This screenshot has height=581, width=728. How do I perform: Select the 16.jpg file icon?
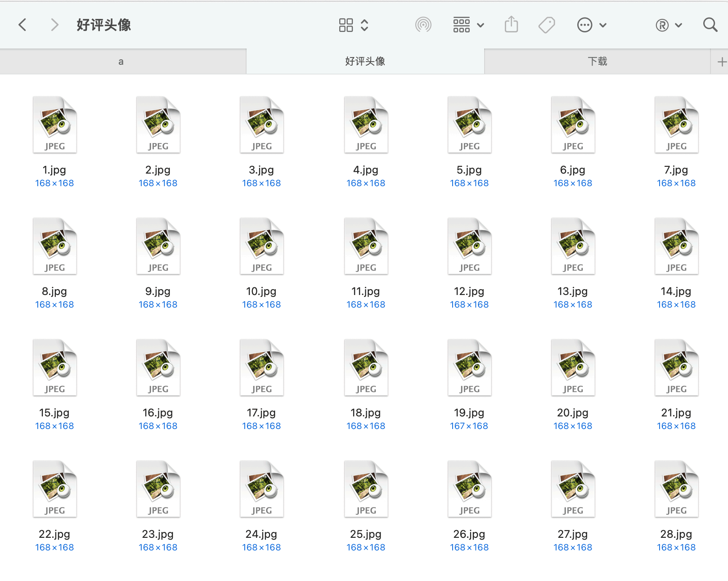158,367
